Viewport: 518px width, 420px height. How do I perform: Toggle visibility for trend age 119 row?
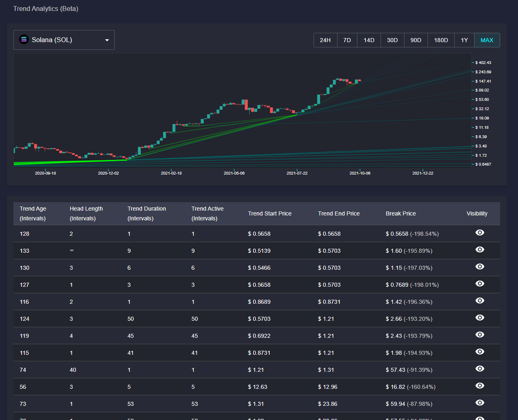tap(480, 335)
